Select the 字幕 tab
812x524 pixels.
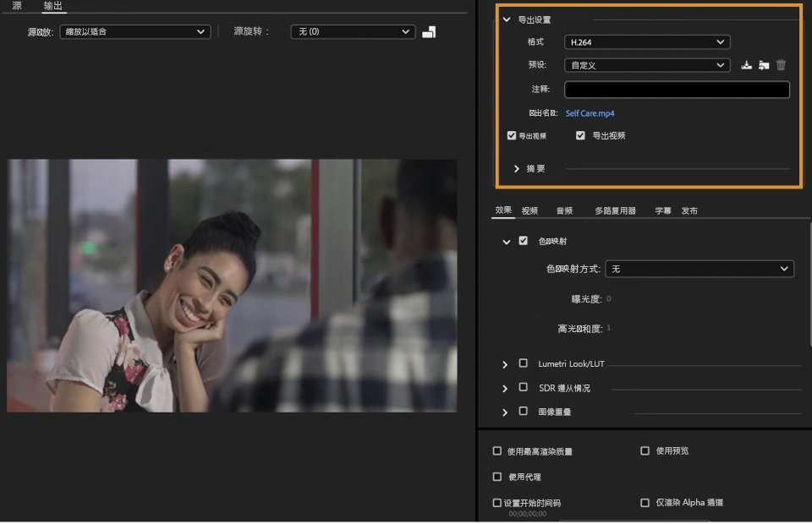(x=663, y=210)
